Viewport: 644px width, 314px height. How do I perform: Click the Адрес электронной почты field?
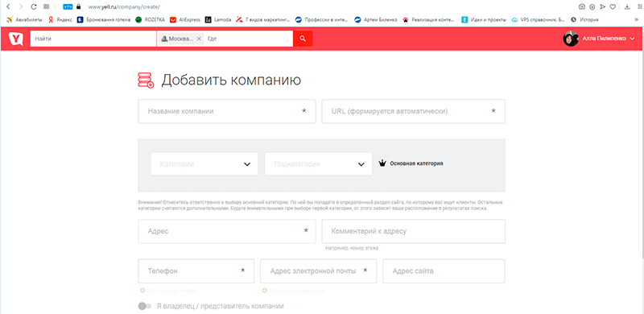(x=318, y=271)
